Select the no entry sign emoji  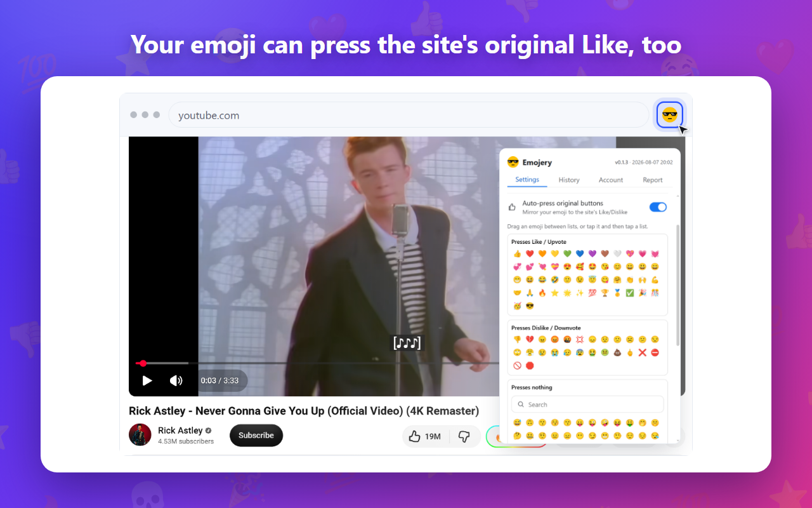655,352
